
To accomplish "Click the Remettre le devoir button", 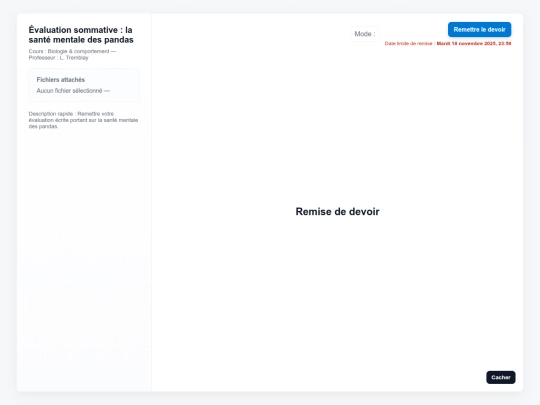I will point(479,30).
